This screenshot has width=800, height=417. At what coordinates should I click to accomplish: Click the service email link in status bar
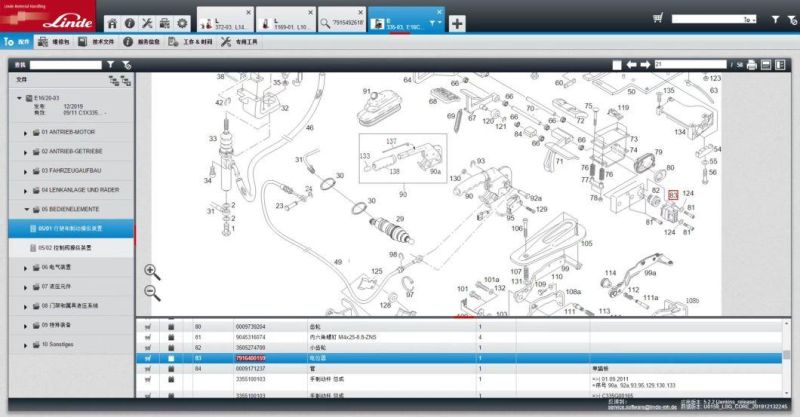[642, 407]
